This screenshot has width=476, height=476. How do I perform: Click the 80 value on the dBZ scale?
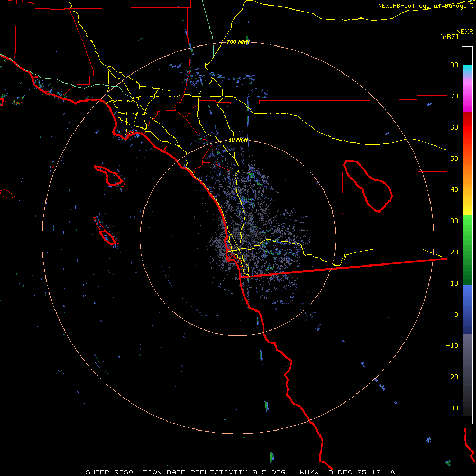(454, 65)
